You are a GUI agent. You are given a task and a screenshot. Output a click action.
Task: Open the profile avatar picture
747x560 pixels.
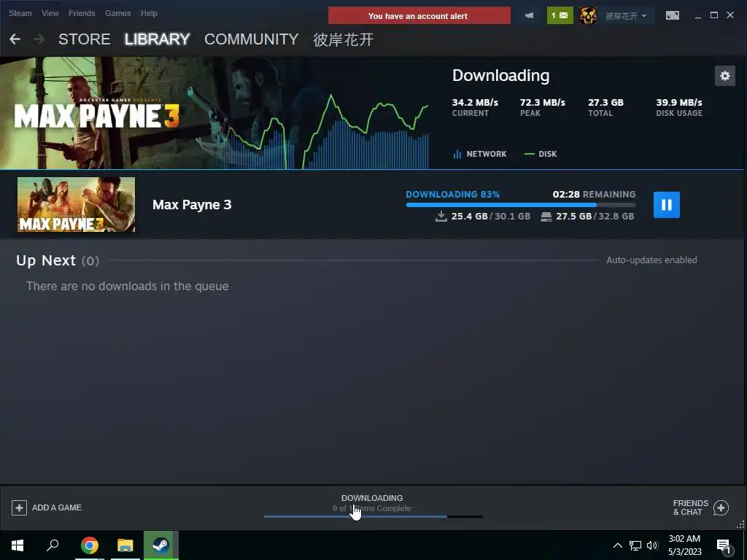click(589, 16)
